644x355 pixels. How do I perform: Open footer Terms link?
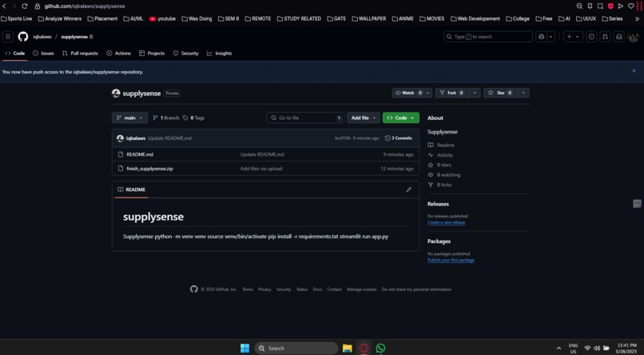(x=248, y=289)
